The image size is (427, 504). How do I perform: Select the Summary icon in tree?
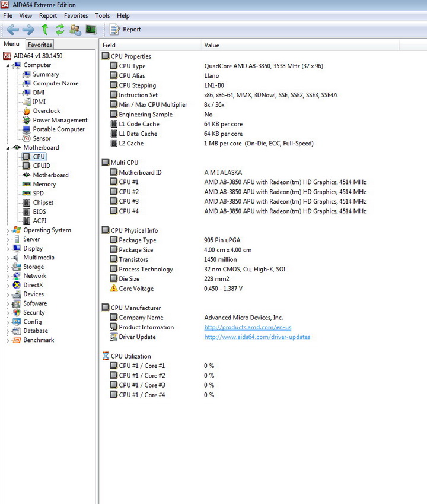pos(27,74)
